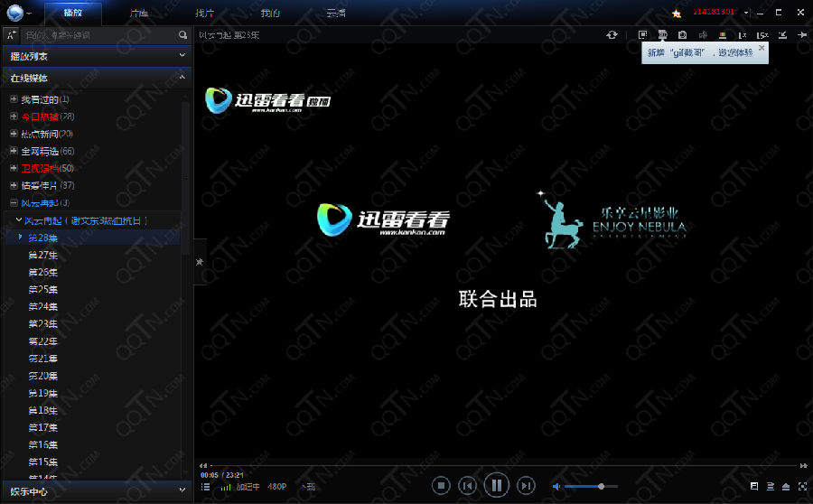Screen dimensions: 813x504
Task: Open the 480P quality selector
Action: (x=276, y=487)
